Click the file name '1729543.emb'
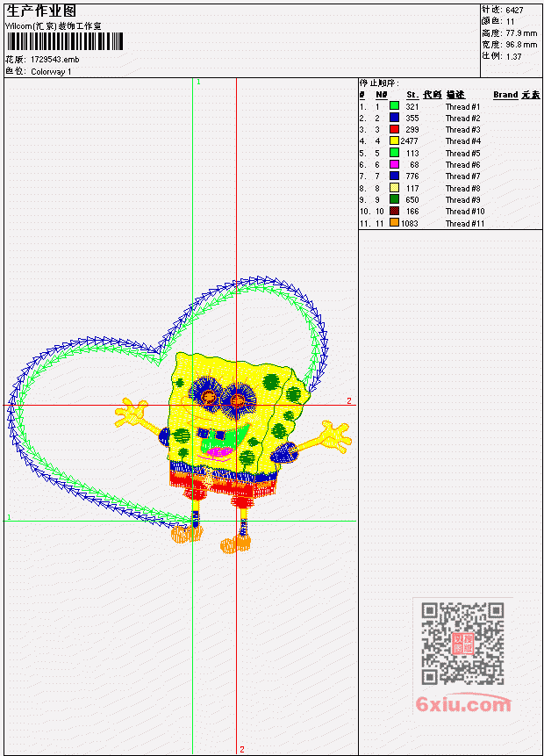544x756 pixels. [55, 60]
